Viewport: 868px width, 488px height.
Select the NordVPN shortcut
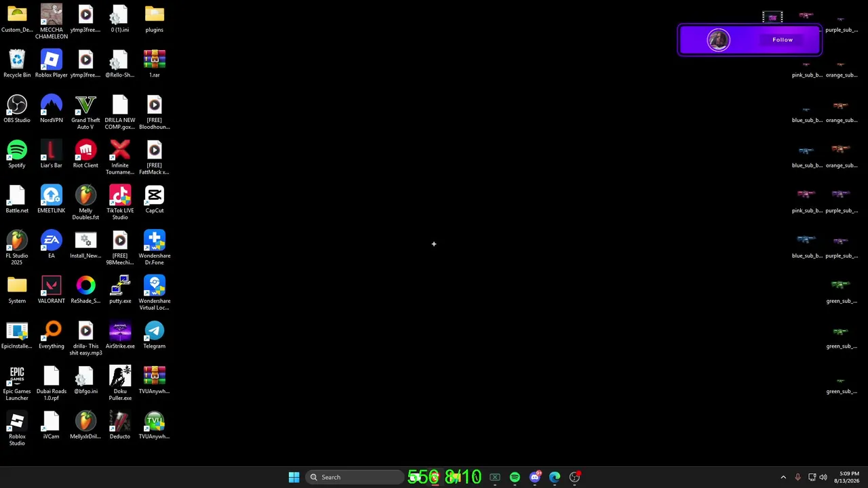tap(52, 109)
